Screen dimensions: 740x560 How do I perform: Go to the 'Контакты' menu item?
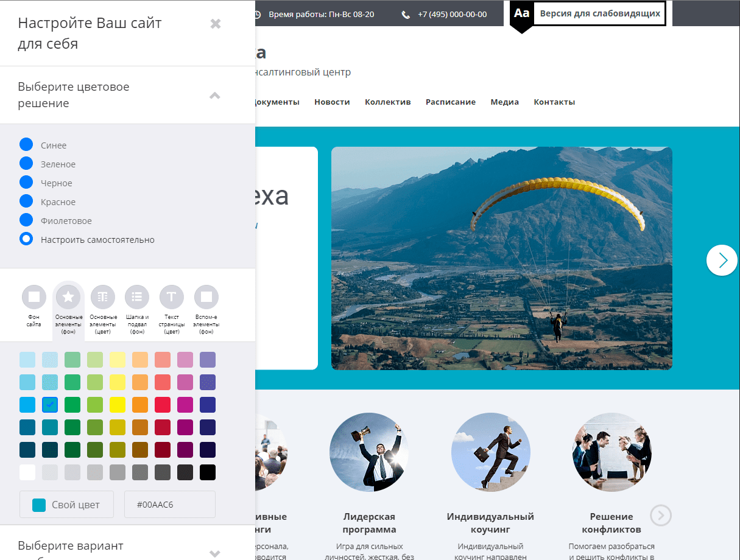[554, 102]
